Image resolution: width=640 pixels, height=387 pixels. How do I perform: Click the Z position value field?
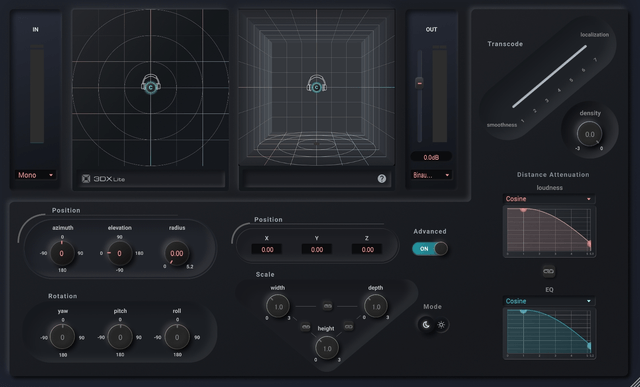367,249
